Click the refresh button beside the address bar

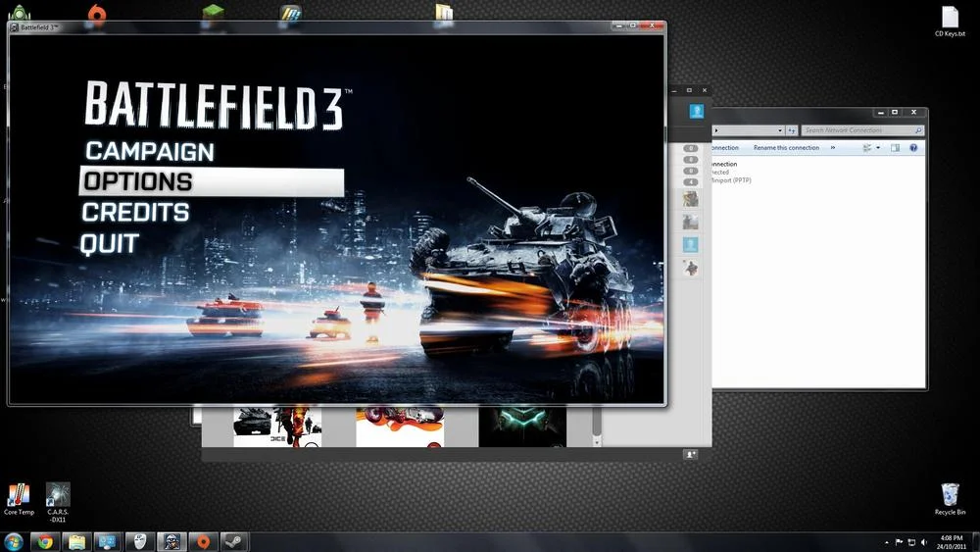click(792, 130)
